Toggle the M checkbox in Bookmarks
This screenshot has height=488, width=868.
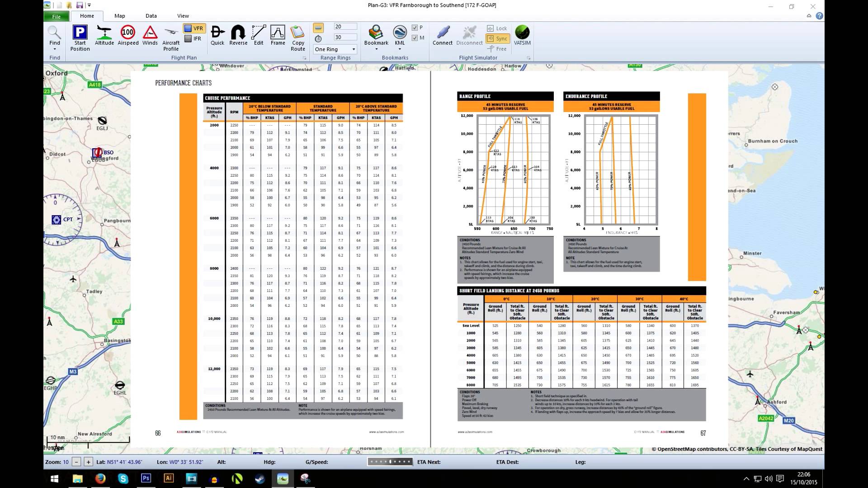pos(414,38)
